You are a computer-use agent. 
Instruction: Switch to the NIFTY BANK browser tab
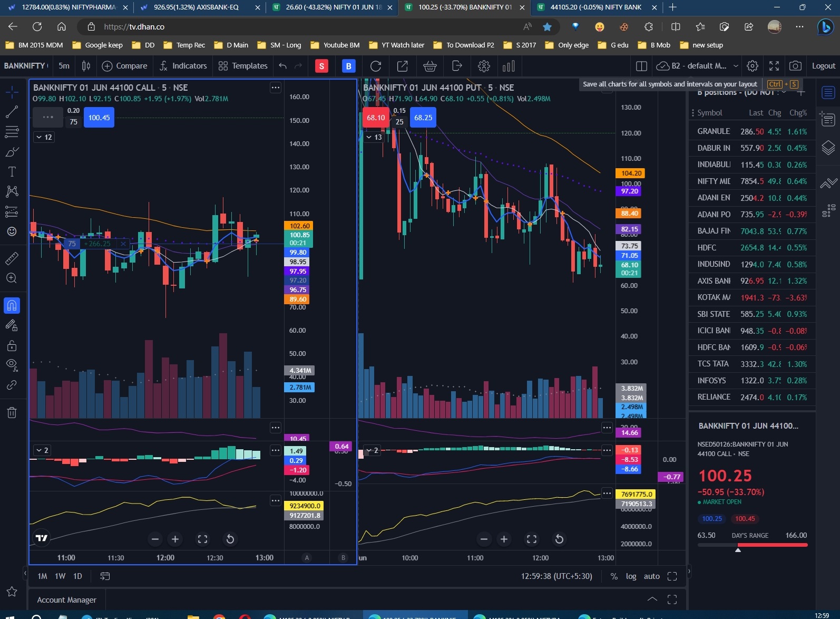click(x=596, y=7)
